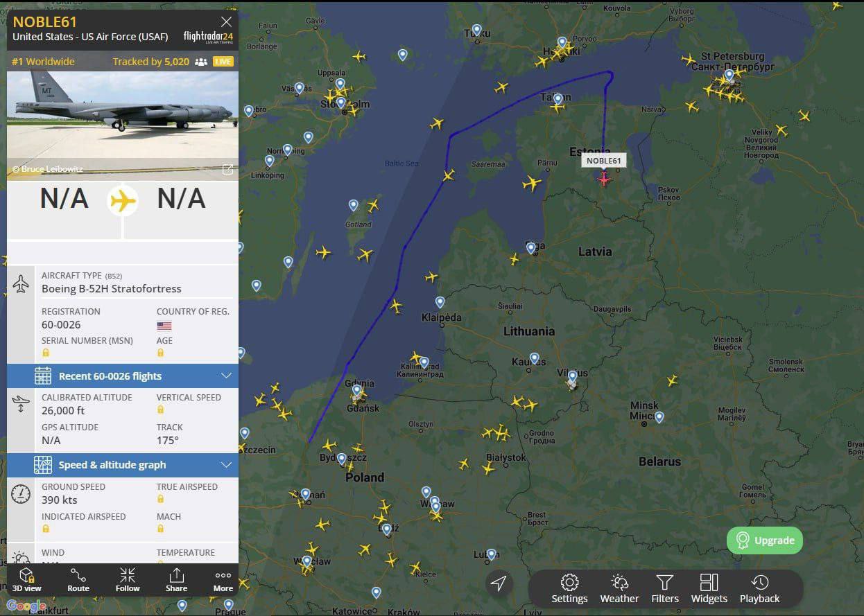Click the registration value 60-0026

61,324
